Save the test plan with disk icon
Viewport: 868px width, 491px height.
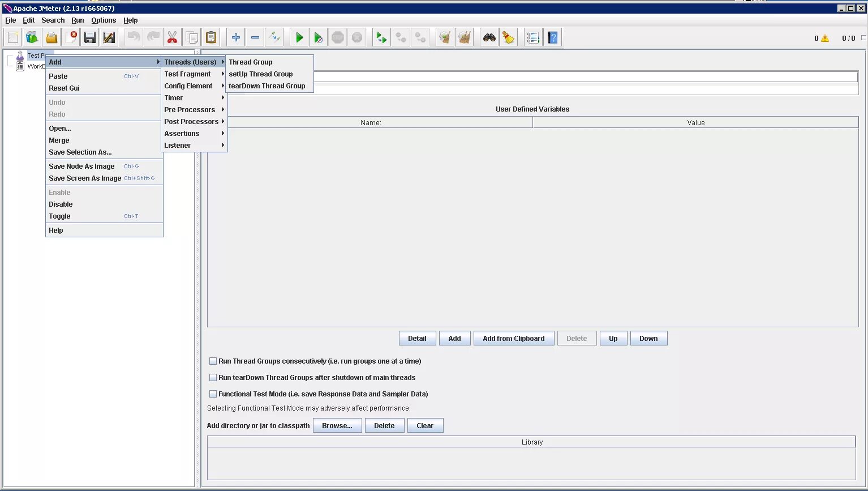coord(89,38)
